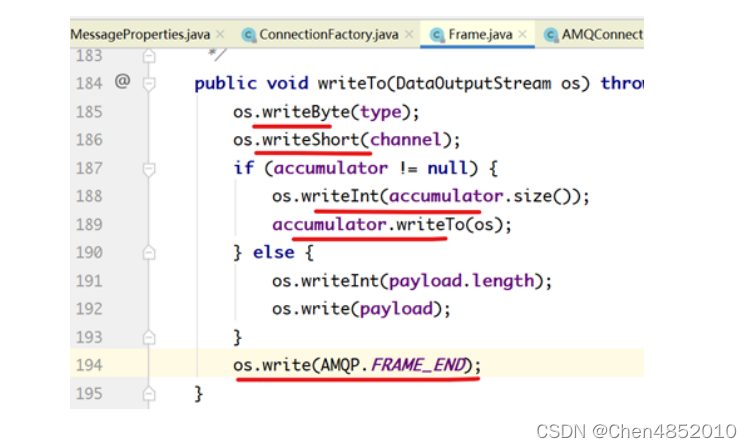Close the MessageProperties.java tab

(x=220, y=35)
